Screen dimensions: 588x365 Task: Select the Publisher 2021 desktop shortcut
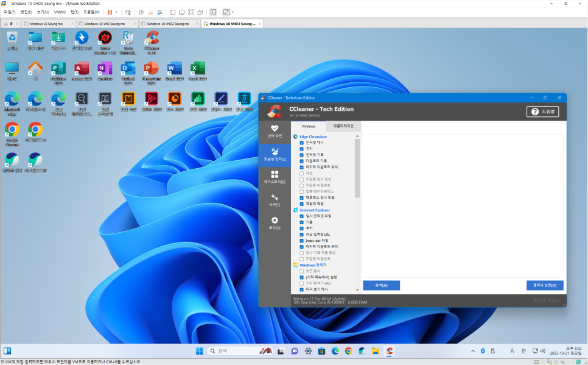coord(58,73)
